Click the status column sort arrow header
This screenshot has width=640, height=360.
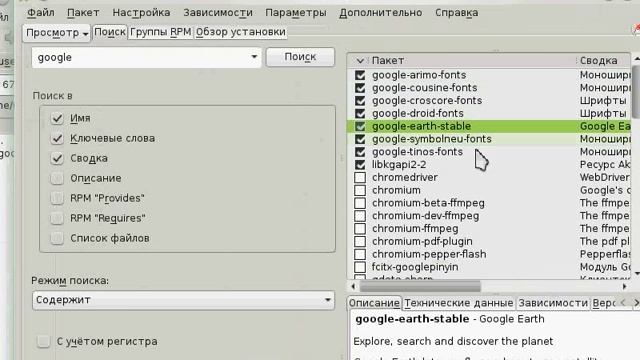[x=360, y=61]
